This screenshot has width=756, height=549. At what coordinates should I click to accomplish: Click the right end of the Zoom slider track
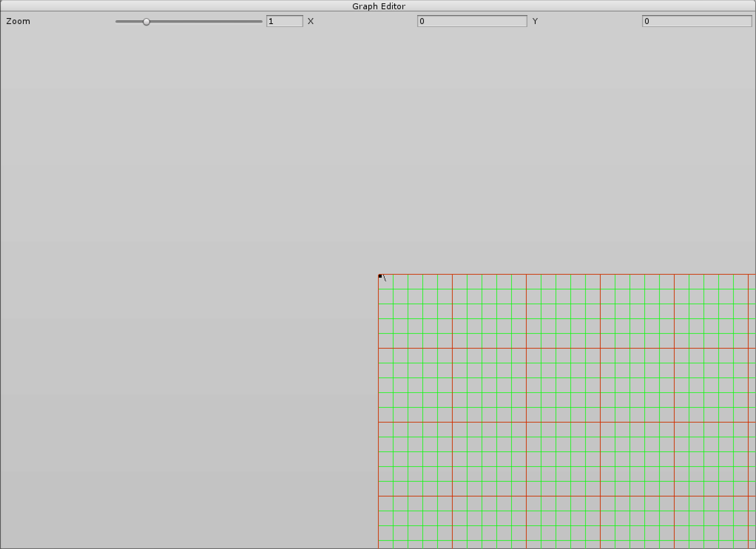pos(261,22)
